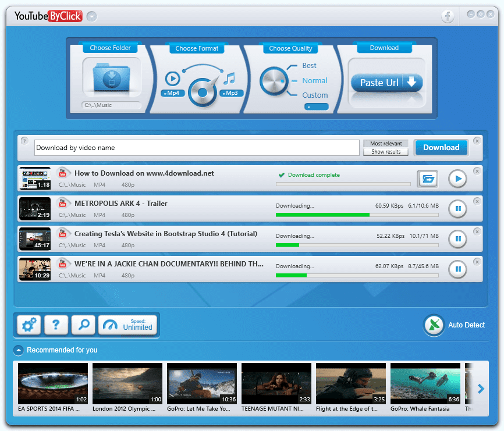
Task: Open search with the magnifier button
Action: pyautogui.click(x=84, y=325)
